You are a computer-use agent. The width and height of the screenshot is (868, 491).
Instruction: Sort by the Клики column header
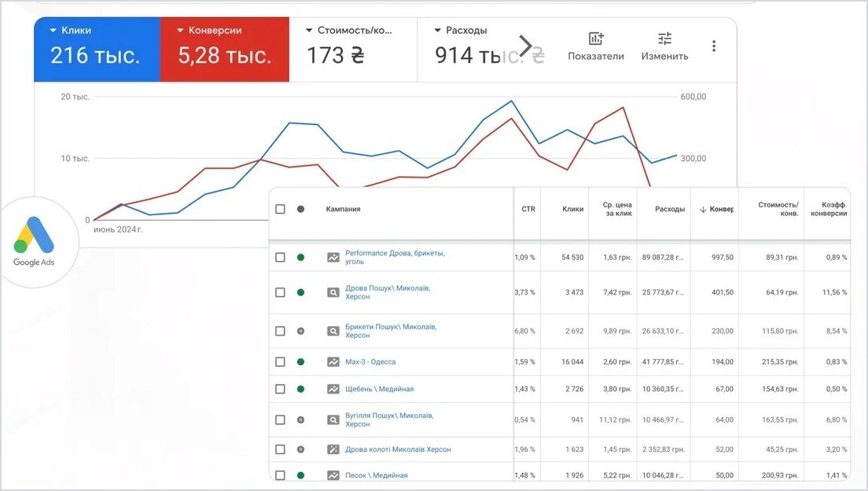pos(573,209)
